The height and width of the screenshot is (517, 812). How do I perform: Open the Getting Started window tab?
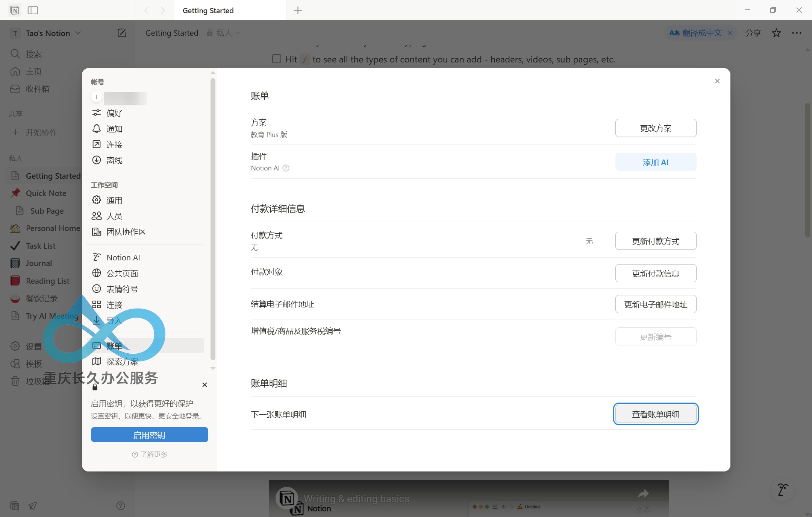(x=230, y=11)
